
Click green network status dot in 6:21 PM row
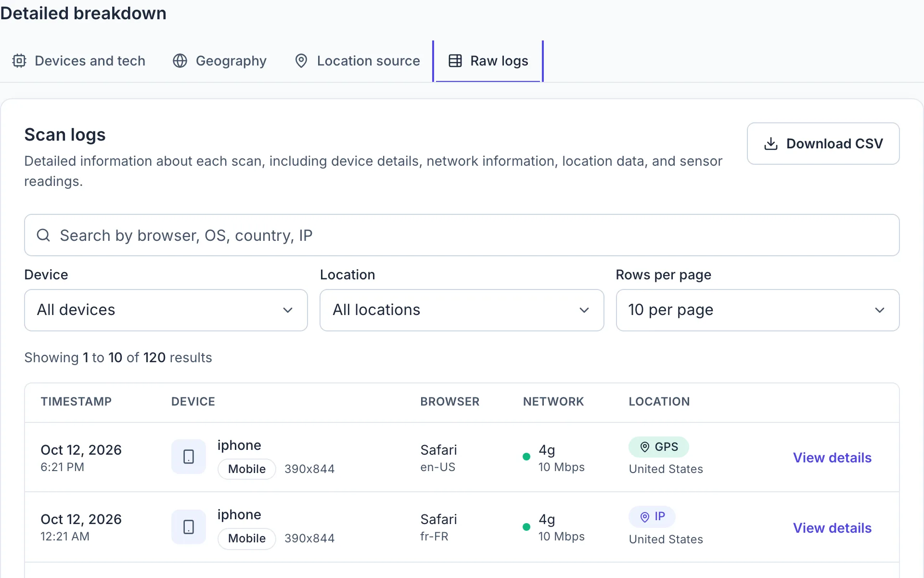point(526,457)
